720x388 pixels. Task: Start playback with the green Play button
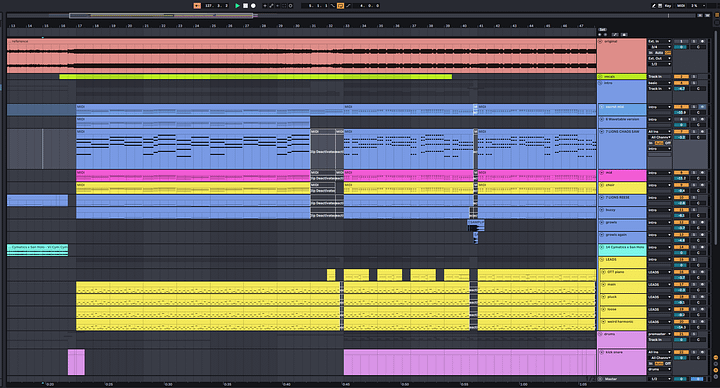point(237,6)
